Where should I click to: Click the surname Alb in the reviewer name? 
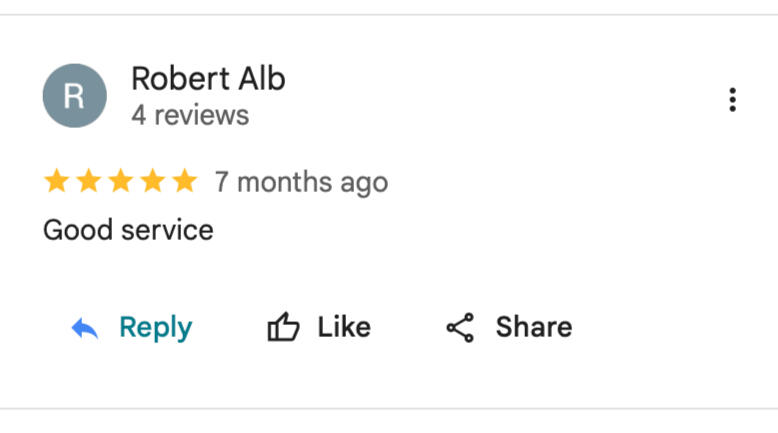coord(261,78)
